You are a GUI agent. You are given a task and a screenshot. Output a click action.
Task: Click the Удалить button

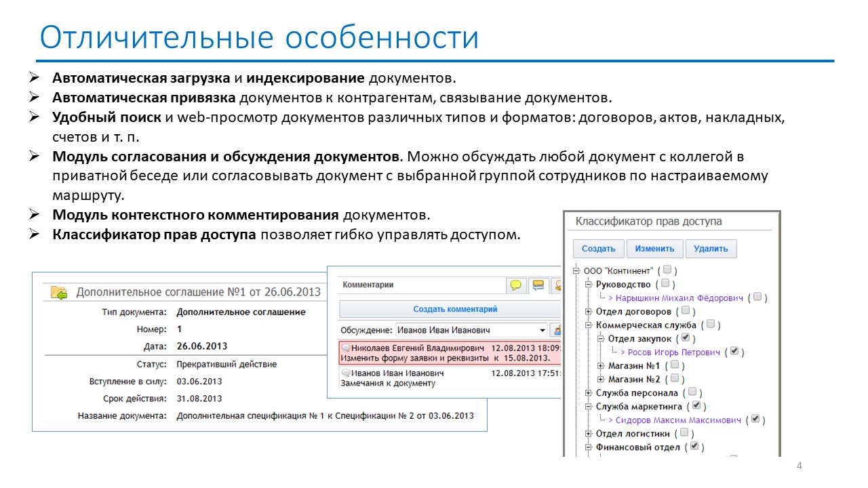pos(711,249)
